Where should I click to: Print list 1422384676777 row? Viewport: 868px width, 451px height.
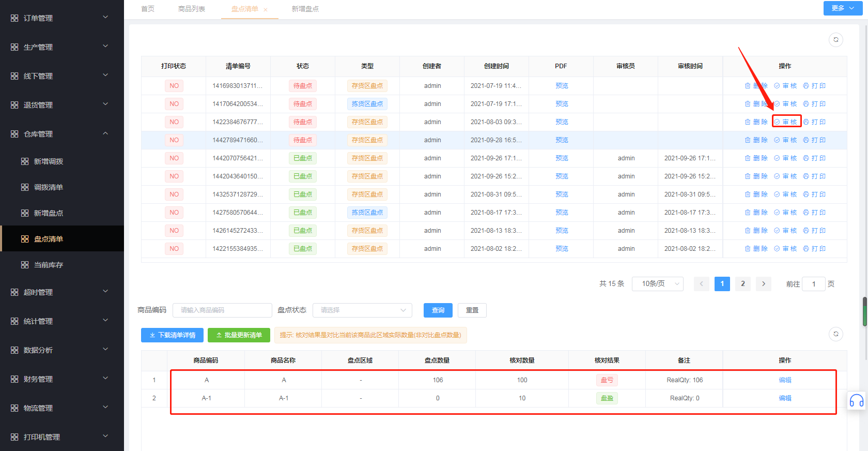[814, 122]
